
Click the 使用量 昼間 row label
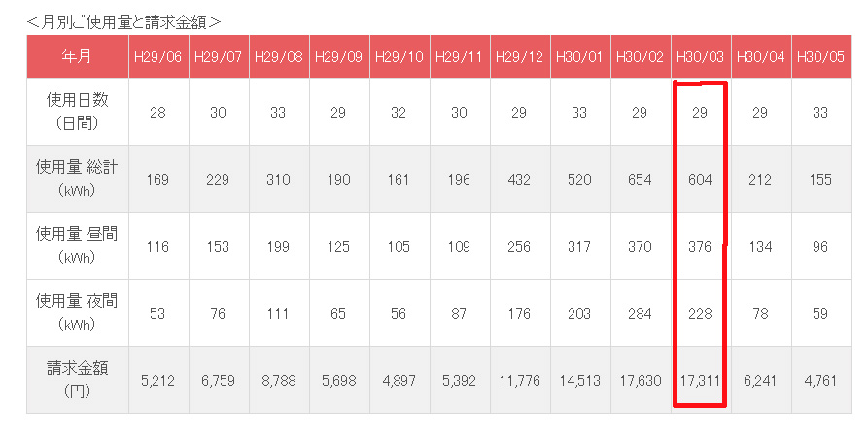pos(77,246)
